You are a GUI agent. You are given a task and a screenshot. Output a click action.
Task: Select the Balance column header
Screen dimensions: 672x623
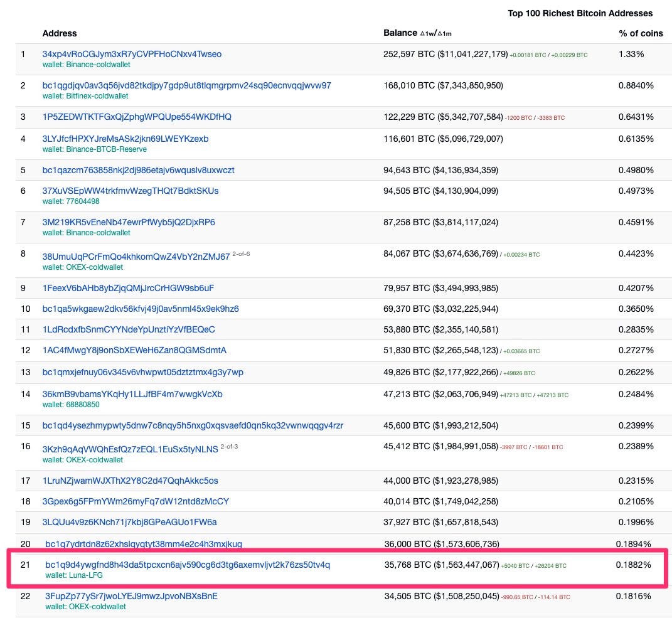click(x=417, y=33)
